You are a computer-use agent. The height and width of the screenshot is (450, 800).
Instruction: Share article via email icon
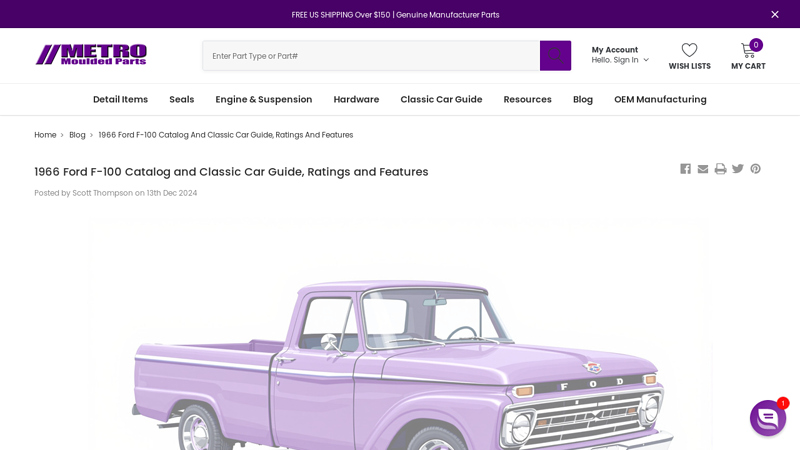pos(703,169)
